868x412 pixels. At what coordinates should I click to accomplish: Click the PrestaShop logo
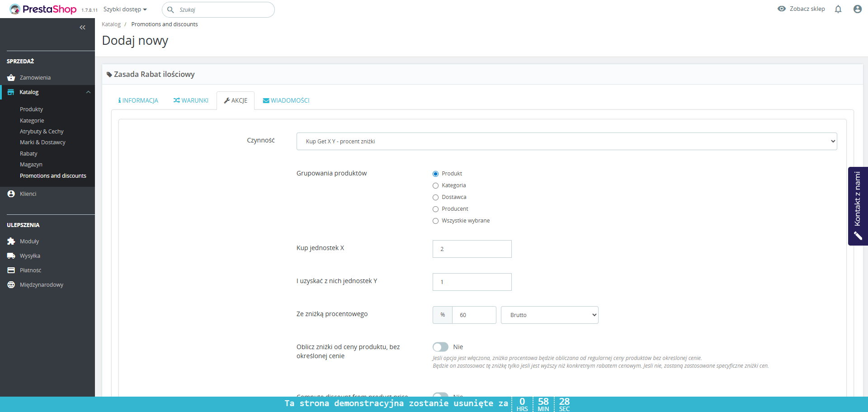pyautogui.click(x=43, y=9)
